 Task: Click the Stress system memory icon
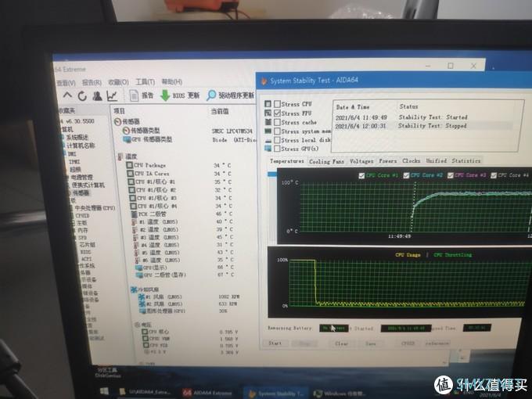click(268, 131)
